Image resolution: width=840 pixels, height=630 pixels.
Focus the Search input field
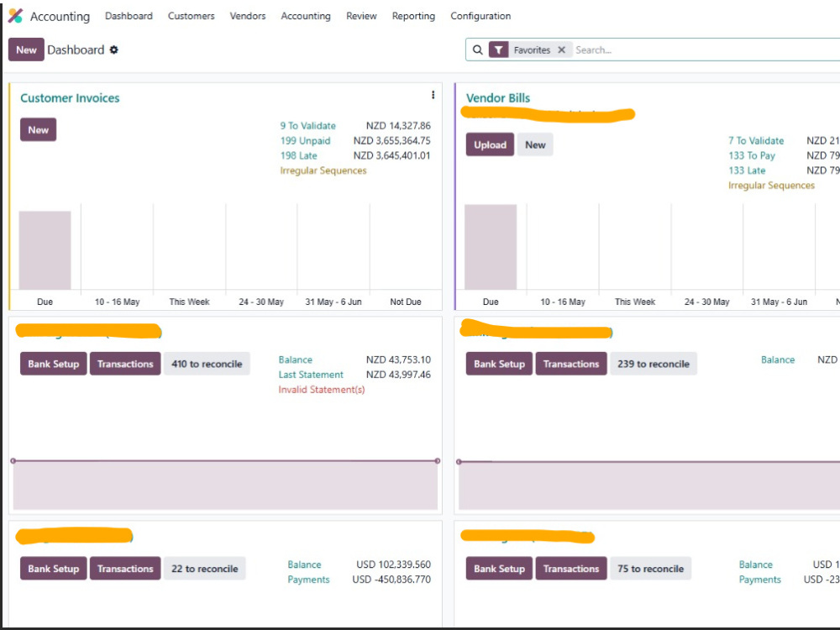tap(707, 50)
